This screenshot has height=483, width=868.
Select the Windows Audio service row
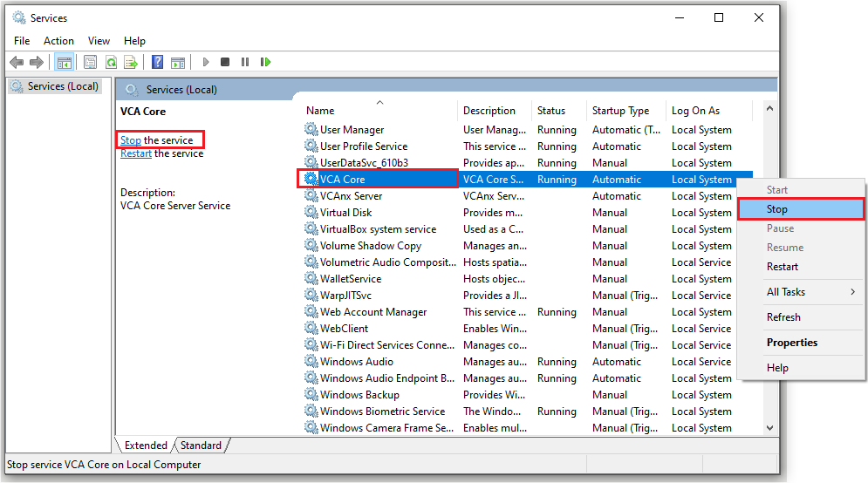(356, 362)
